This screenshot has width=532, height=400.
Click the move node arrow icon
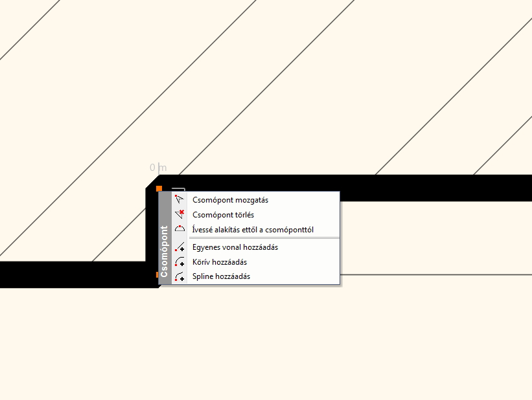pyautogui.click(x=180, y=200)
